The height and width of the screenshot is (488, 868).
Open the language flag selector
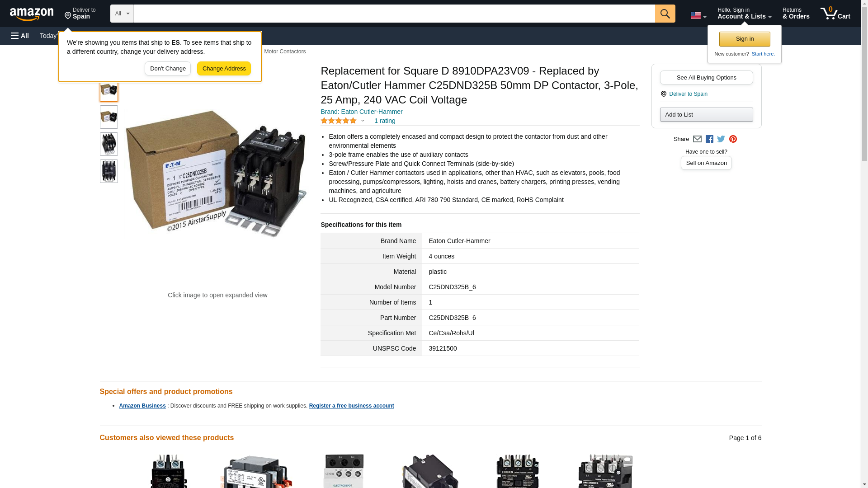(x=698, y=15)
